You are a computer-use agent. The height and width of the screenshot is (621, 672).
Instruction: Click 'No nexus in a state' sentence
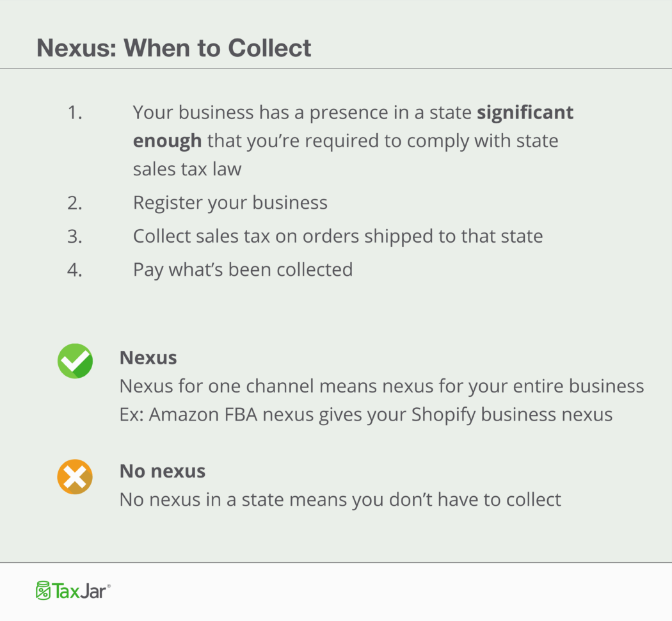click(340, 499)
